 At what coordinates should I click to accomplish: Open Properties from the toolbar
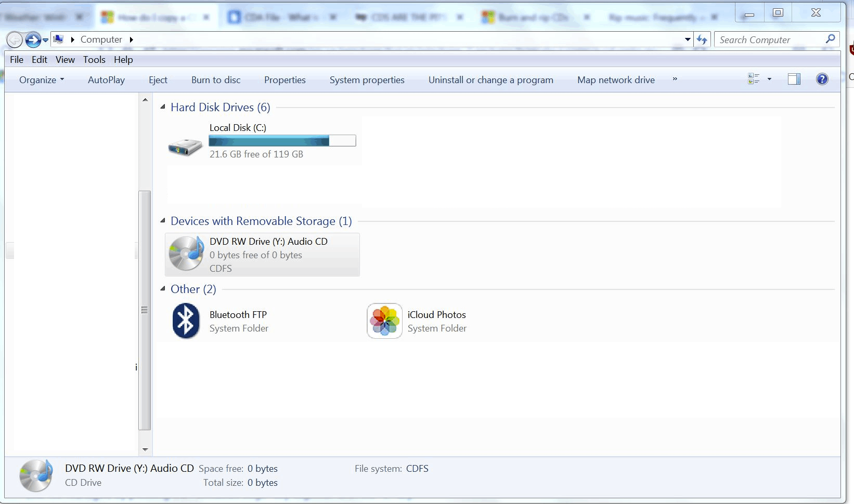(285, 80)
